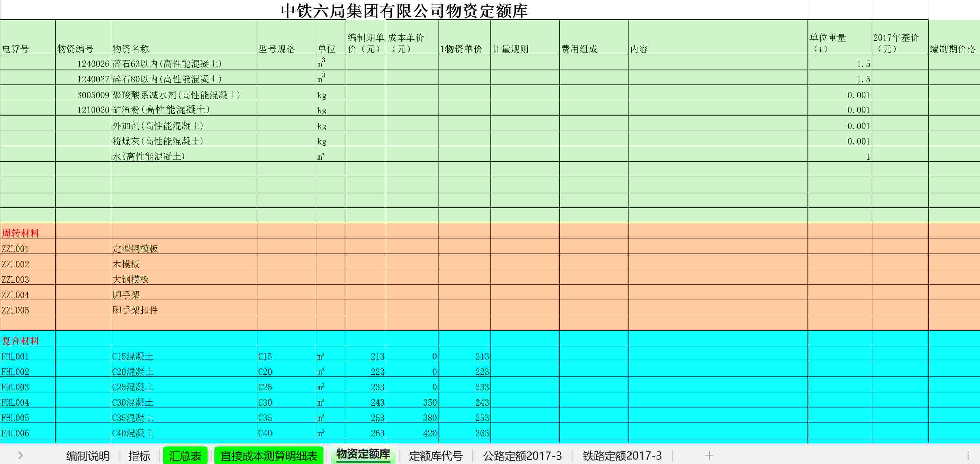The height and width of the screenshot is (464, 980).
Task: Select the 水(高性能混凝土) cell
Action: tap(184, 154)
